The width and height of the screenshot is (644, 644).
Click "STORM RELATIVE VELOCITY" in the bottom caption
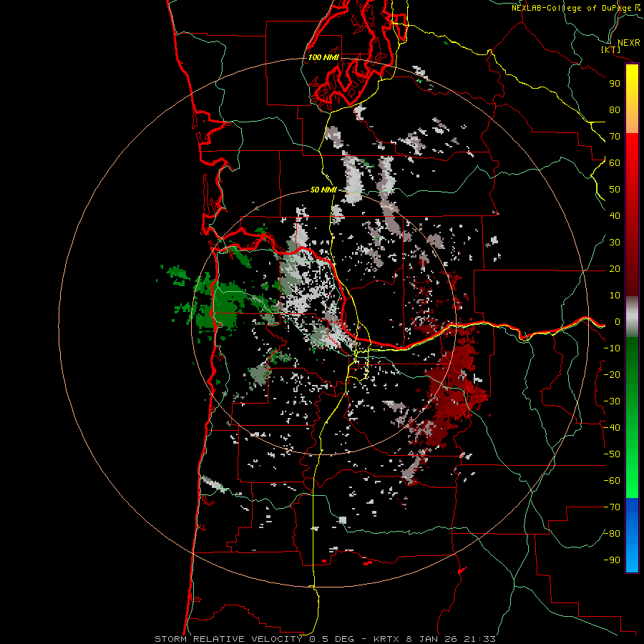coord(228,639)
